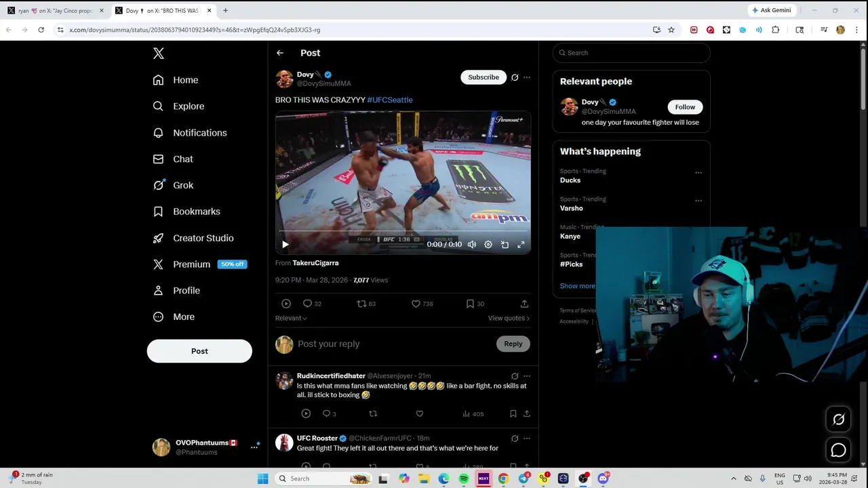868x488 pixels.
Task: Open UFC Rooster's profile
Action: pos(317,438)
